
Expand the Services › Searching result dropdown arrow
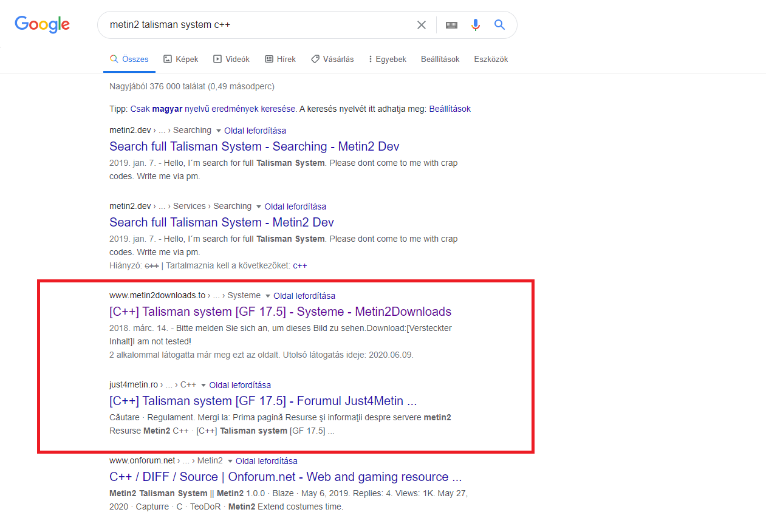pos(259,206)
